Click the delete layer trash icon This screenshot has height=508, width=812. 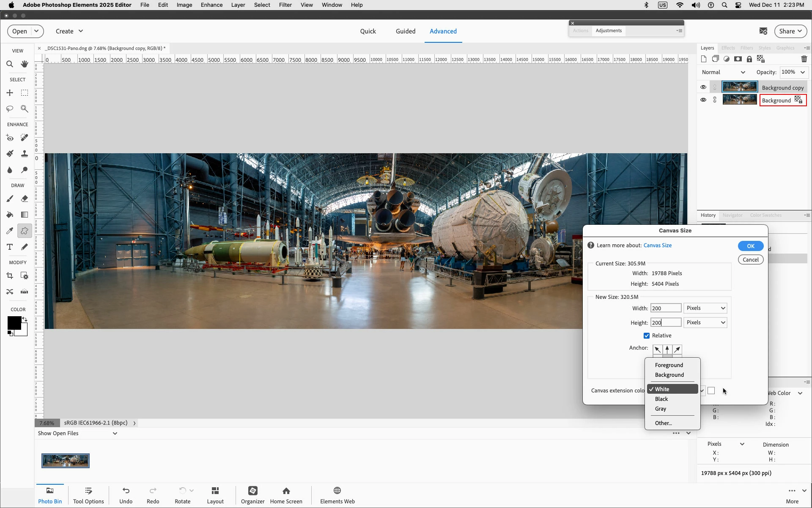(804, 59)
